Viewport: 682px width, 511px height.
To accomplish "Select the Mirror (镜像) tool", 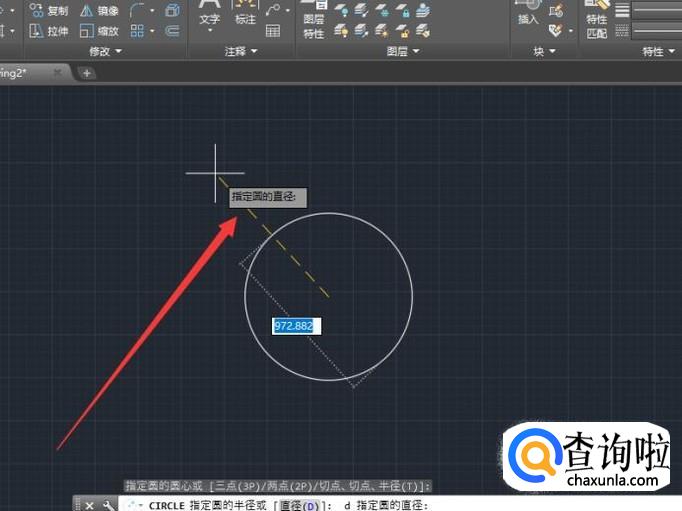I will 98,11.
